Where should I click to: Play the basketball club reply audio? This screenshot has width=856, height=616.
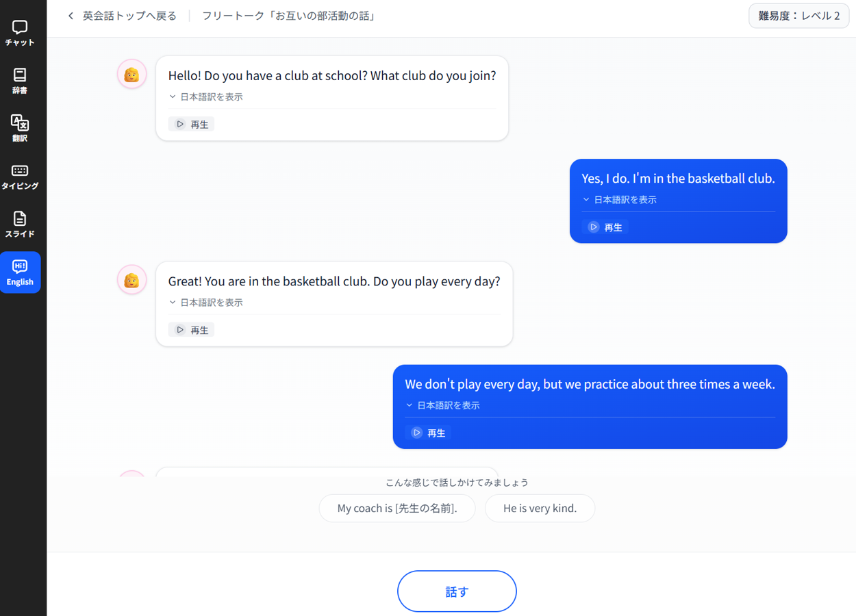tap(605, 227)
